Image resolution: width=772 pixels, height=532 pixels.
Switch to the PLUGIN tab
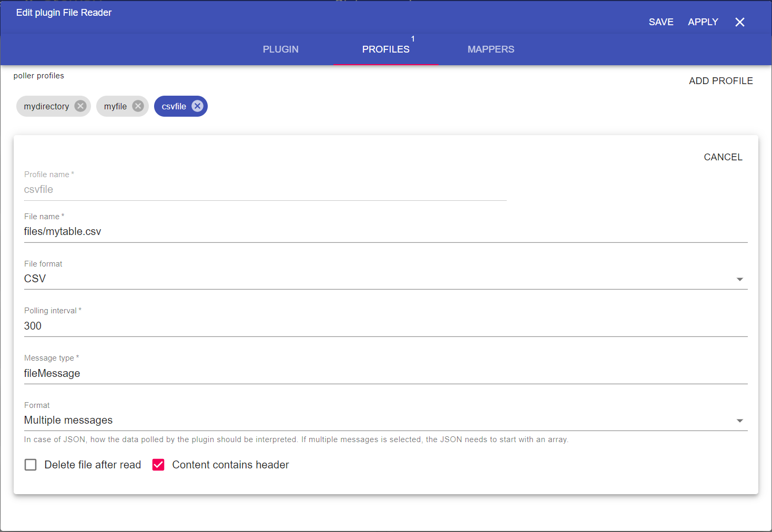pyautogui.click(x=280, y=49)
